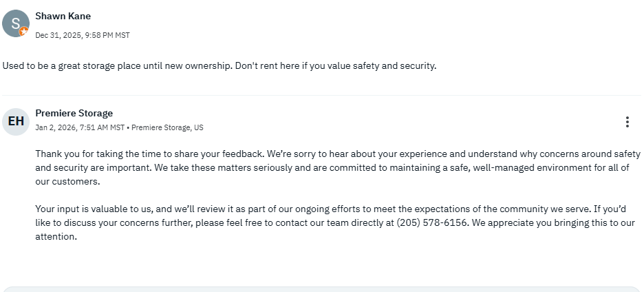Click the review date Dec 31, 2025
644x292 pixels.
pos(82,35)
